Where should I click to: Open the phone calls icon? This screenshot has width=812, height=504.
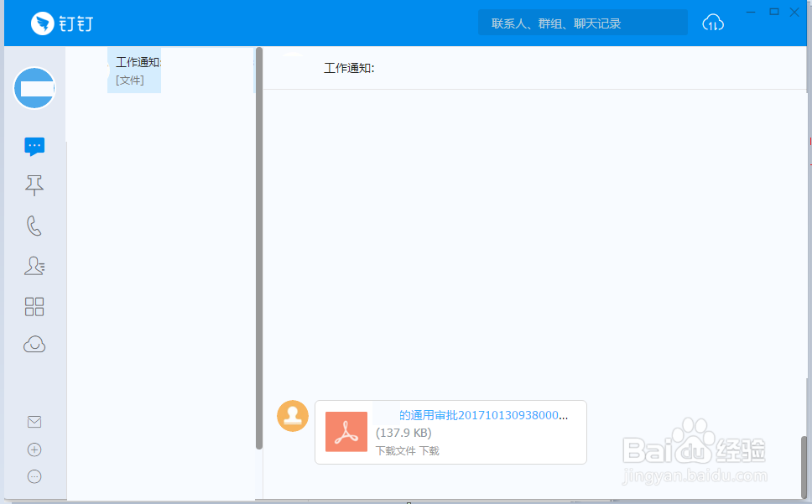point(34,226)
